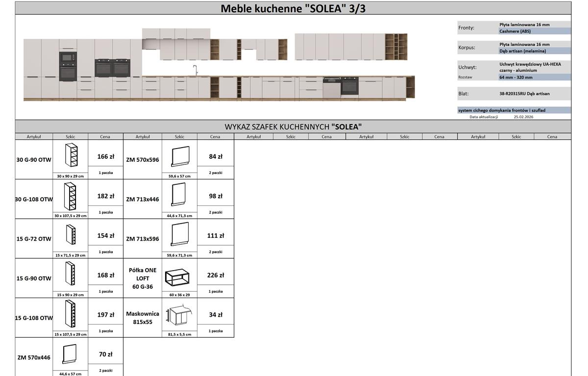Click the 30 G-108 OTW cabinet sketch
The image size is (588, 376).
[x=70, y=196]
